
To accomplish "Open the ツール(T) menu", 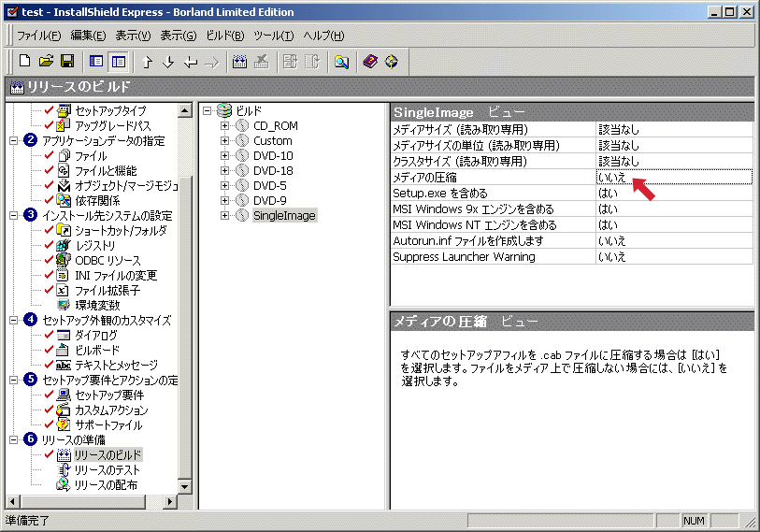I will [x=274, y=36].
